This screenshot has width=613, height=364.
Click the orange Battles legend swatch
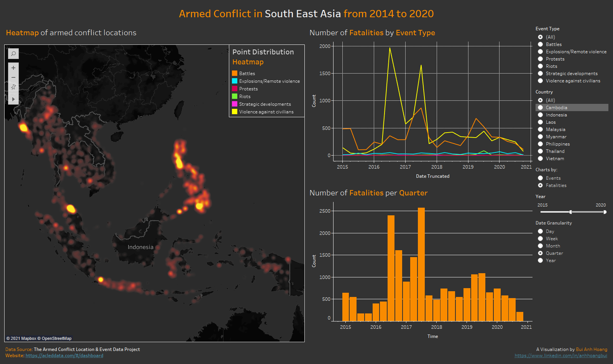[235, 73]
